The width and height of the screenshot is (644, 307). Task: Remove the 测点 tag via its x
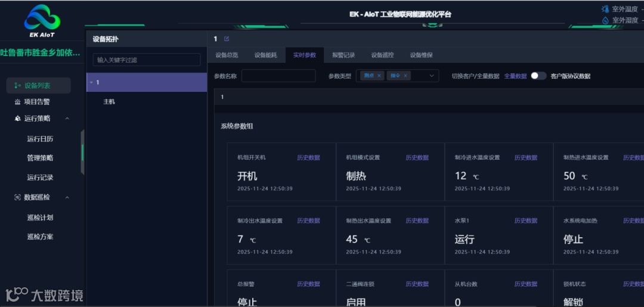[x=379, y=76]
